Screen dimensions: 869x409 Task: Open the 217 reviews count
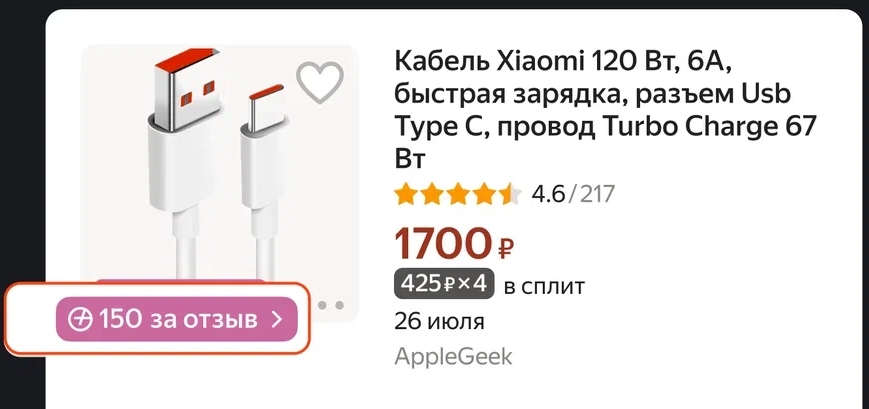click(x=597, y=195)
